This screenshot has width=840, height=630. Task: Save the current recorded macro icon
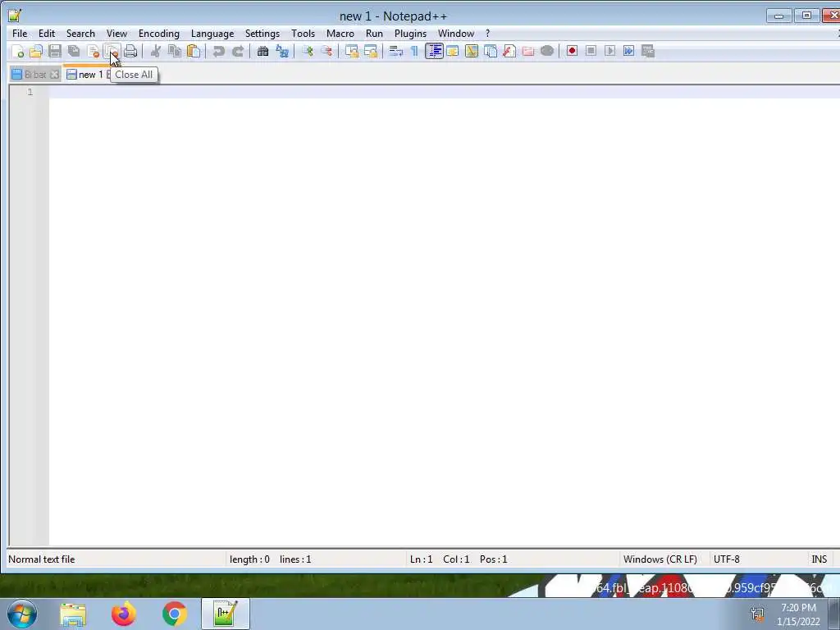(648, 51)
